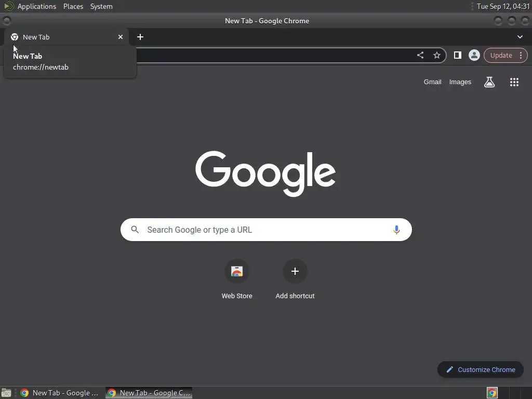Open Chrome three-dot menu
Image resolution: width=532 pixels, height=399 pixels.
[x=521, y=55]
